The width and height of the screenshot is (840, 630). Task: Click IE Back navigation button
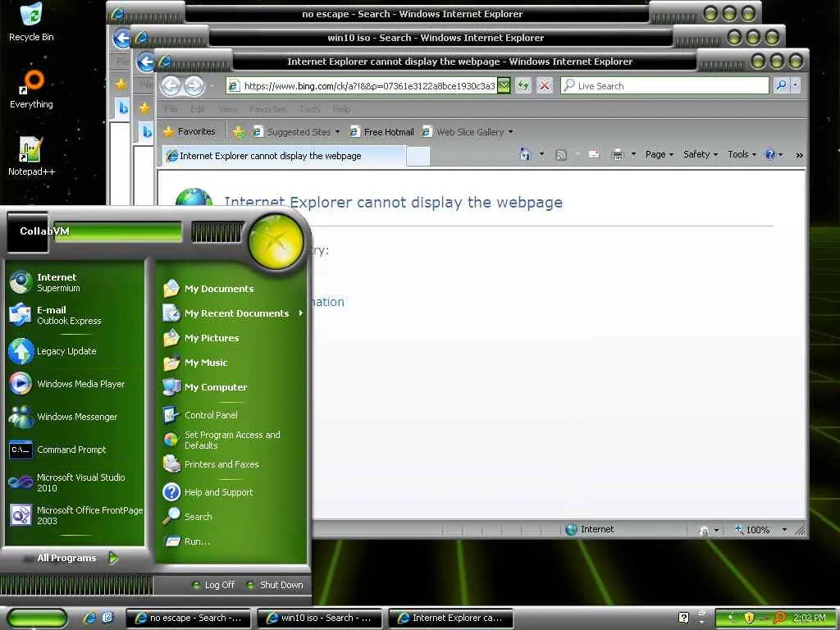pyautogui.click(x=171, y=85)
